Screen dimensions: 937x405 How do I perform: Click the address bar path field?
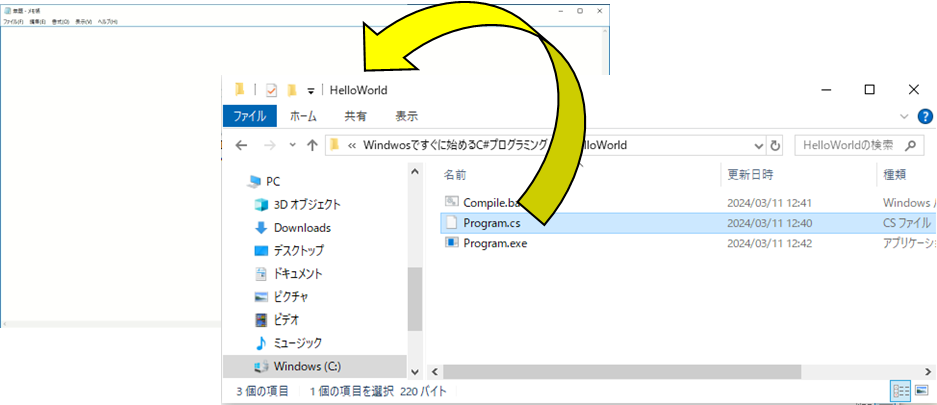(x=544, y=145)
